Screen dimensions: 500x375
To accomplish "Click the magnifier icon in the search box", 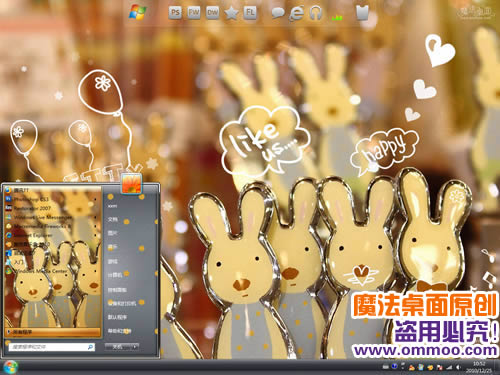I will [90, 347].
